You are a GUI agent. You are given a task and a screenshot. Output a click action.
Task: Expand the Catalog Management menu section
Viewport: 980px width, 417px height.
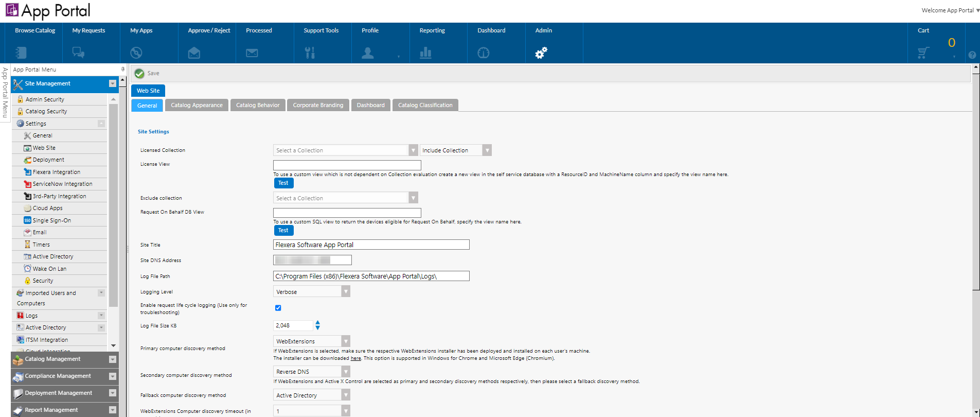pyautogui.click(x=113, y=359)
